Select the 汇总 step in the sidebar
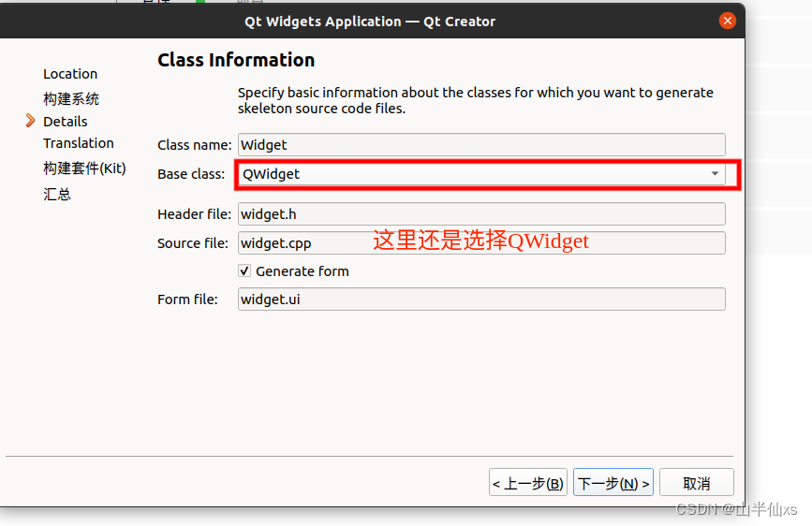This screenshot has height=526, width=812. pos(57,194)
